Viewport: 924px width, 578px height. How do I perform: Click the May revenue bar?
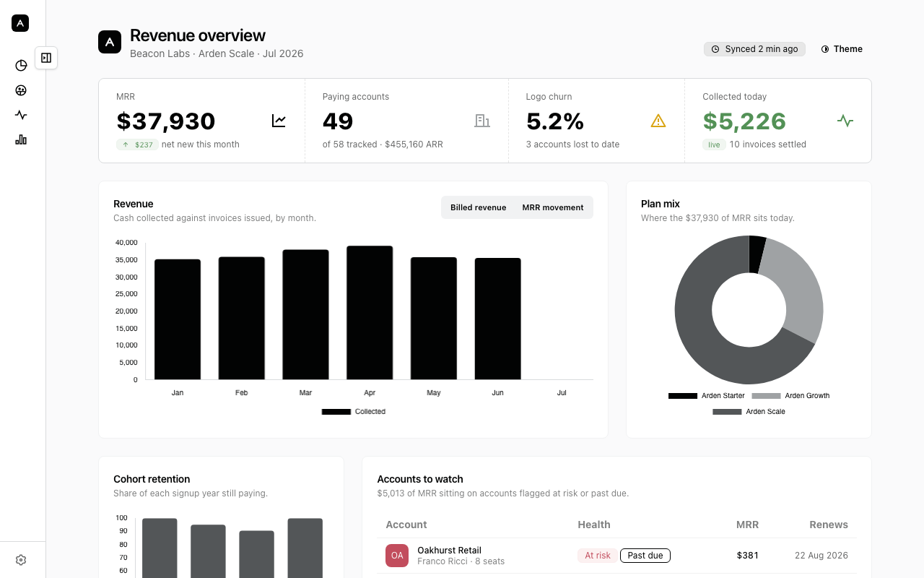coord(434,318)
